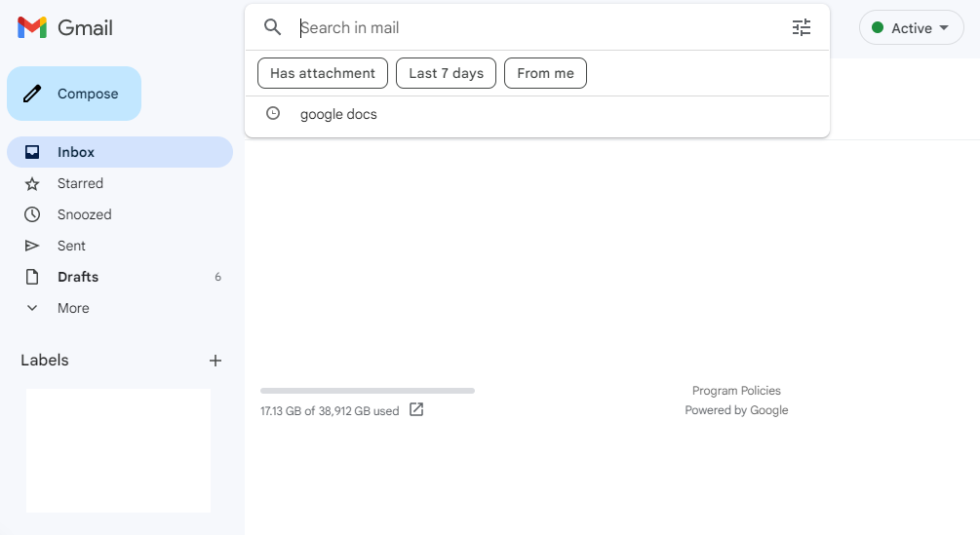Click the Drafts page icon
This screenshot has height=535, width=980.
pyautogui.click(x=32, y=277)
